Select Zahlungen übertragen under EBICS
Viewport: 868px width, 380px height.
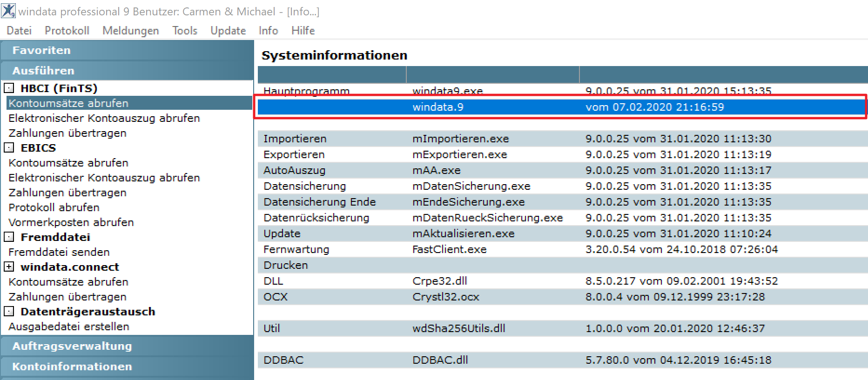click(x=67, y=193)
